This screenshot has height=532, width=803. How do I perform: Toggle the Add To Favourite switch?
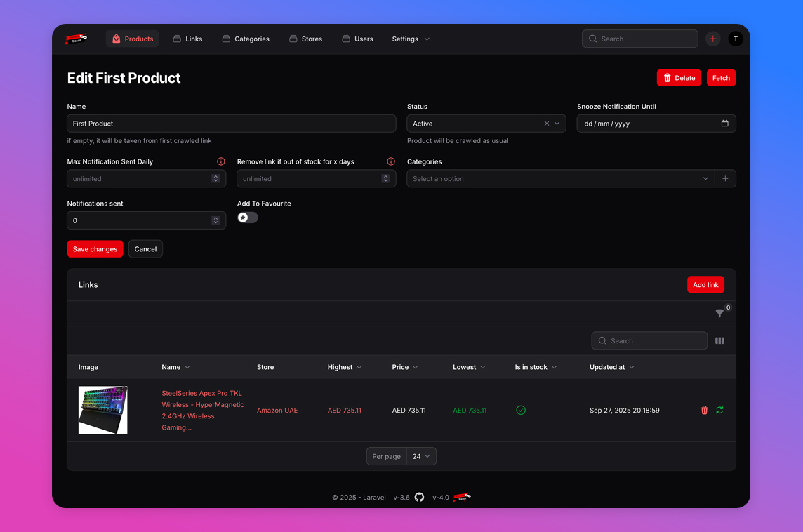pos(248,218)
